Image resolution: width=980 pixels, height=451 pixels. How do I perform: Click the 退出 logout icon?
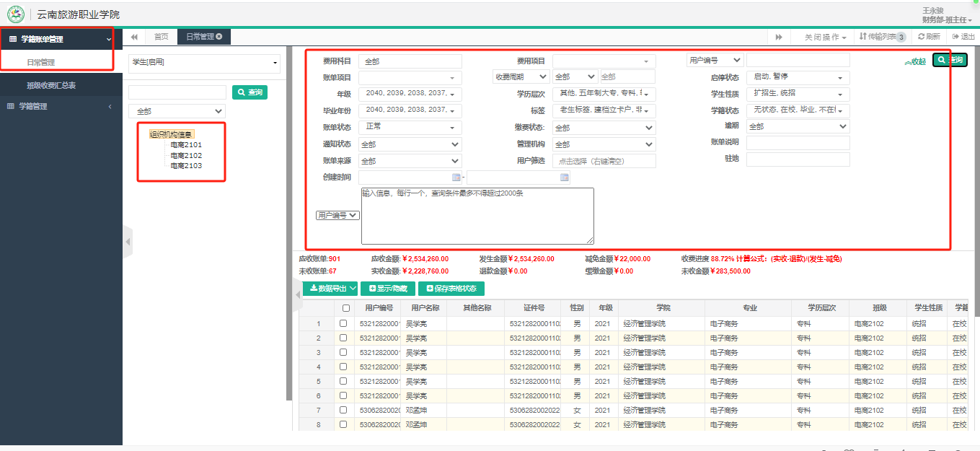coord(955,37)
